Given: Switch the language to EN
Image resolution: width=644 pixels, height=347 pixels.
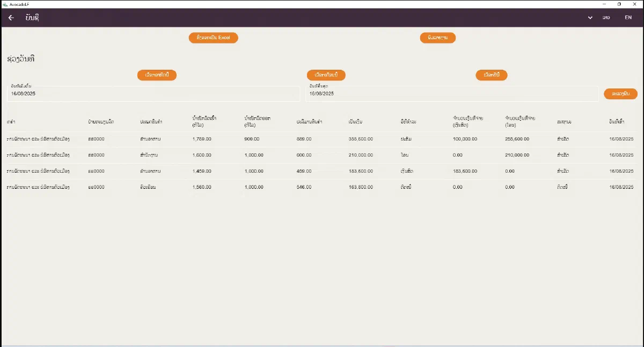Looking at the screenshot, I should [628, 18].
